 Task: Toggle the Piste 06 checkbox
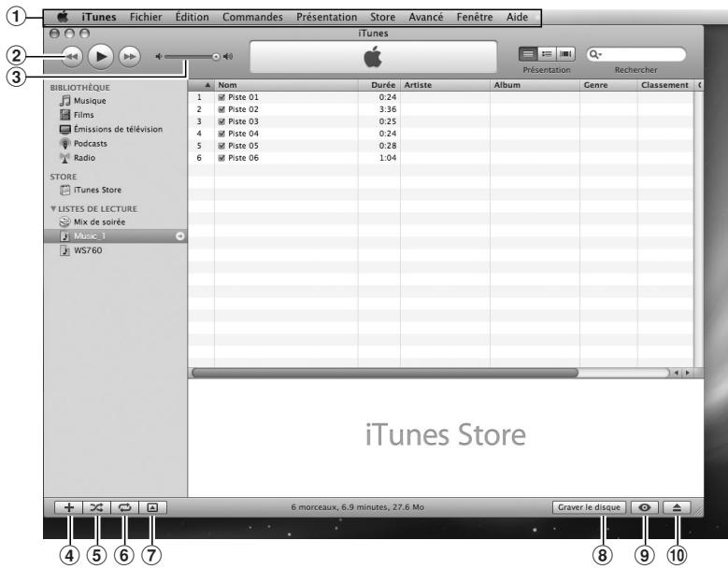point(222,158)
